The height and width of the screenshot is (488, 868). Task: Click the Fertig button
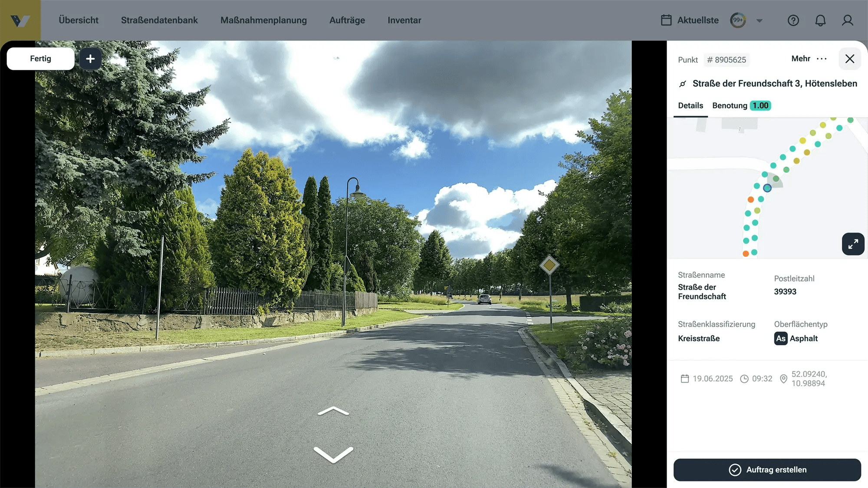[40, 58]
